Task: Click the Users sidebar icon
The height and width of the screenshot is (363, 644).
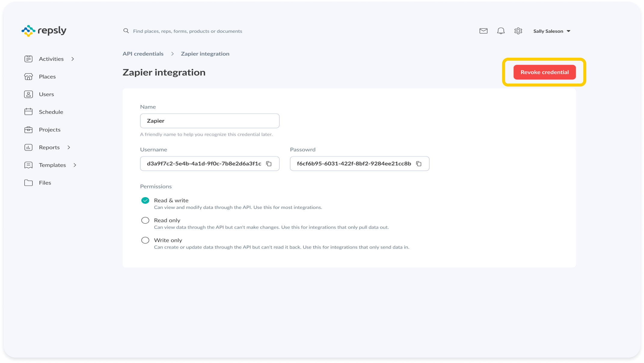Action: pos(29,94)
